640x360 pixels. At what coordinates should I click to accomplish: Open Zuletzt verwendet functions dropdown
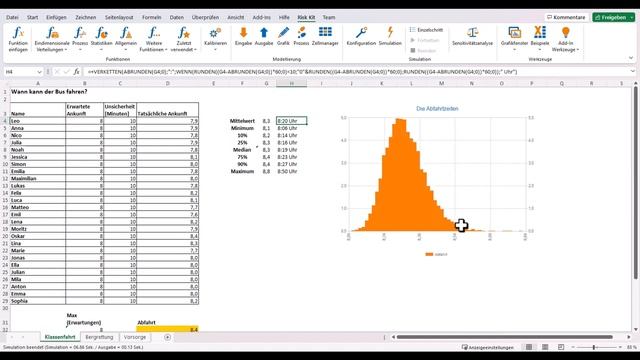pyautogui.click(x=184, y=39)
